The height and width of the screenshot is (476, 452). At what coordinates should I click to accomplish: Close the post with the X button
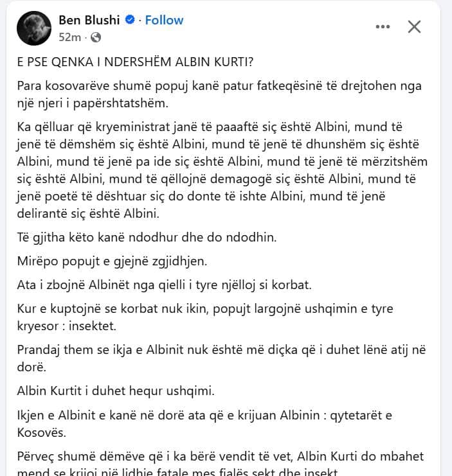tap(415, 26)
